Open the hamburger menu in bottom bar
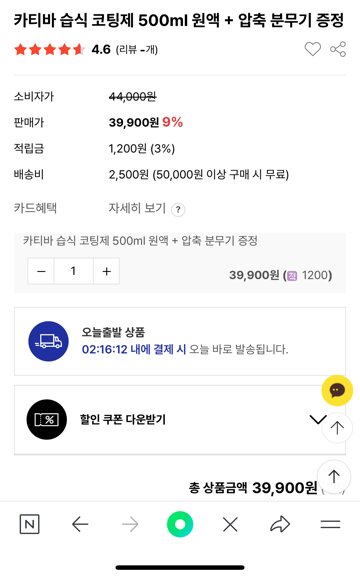Viewport: 360px width, 577px height. click(330, 524)
